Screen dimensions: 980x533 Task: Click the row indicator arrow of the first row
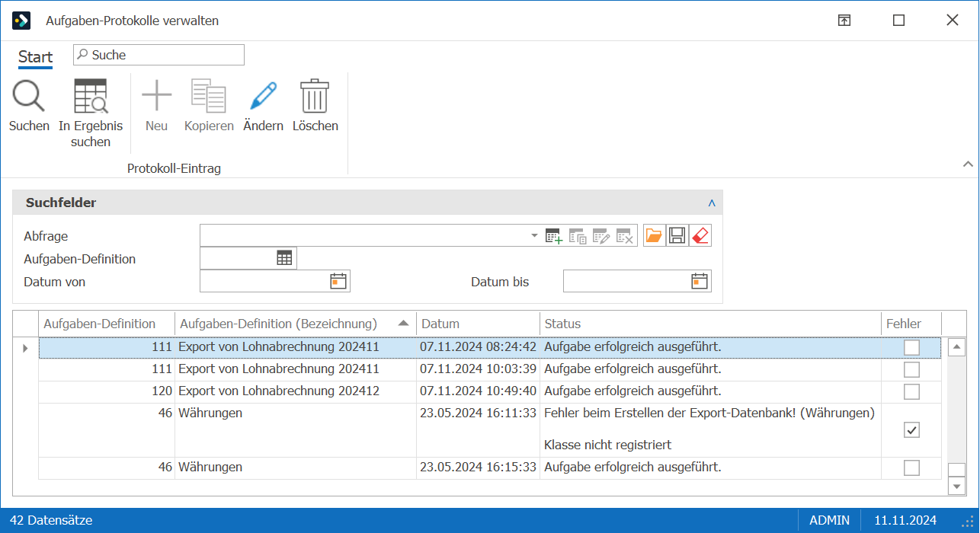[x=25, y=348]
